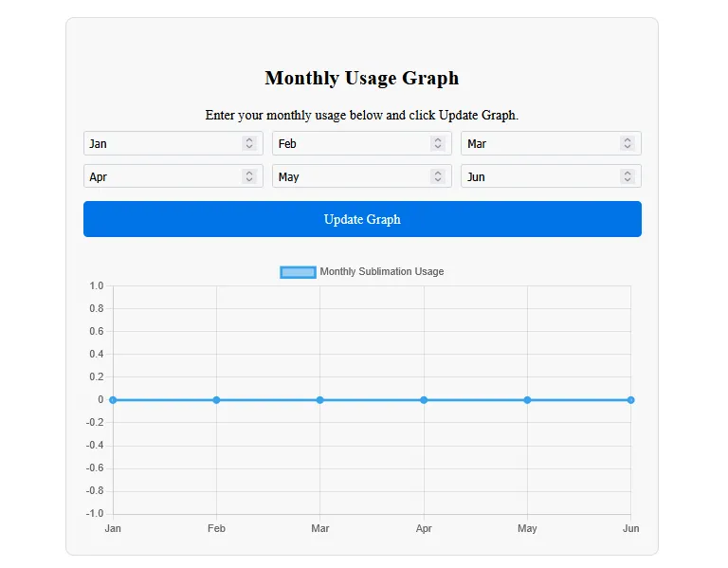The image size is (728, 568).
Task: Focus the May usage input field
Action: coord(350,176)
